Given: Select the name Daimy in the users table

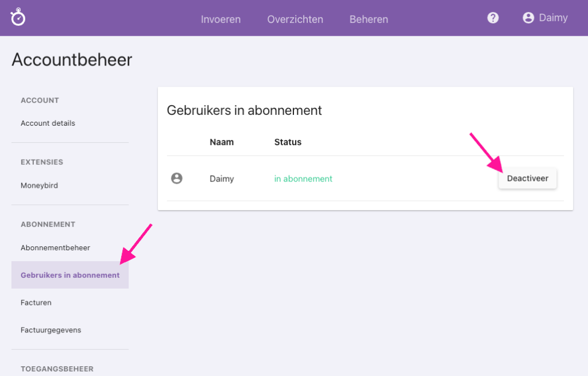Looking at the screenshot, I should click(222, 179).
